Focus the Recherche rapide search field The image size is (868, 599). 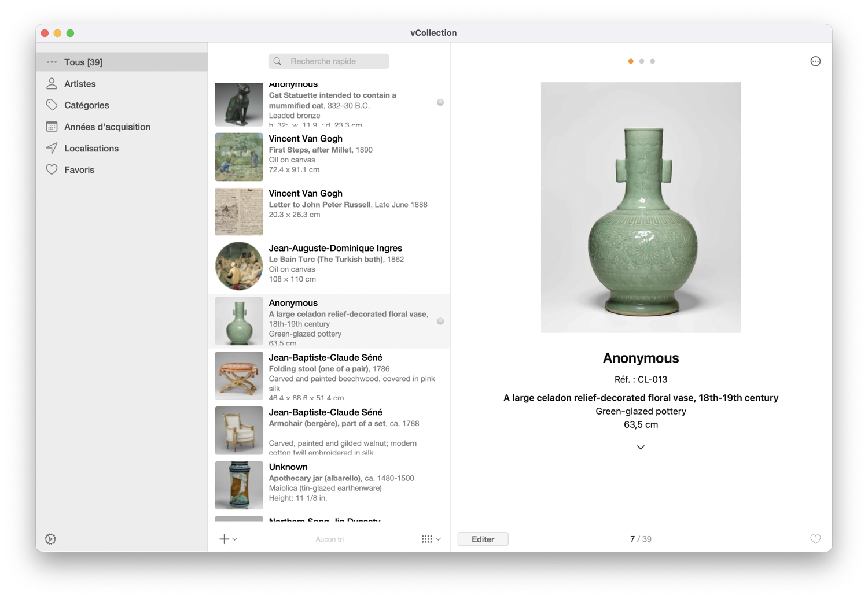tap(329, 61)
